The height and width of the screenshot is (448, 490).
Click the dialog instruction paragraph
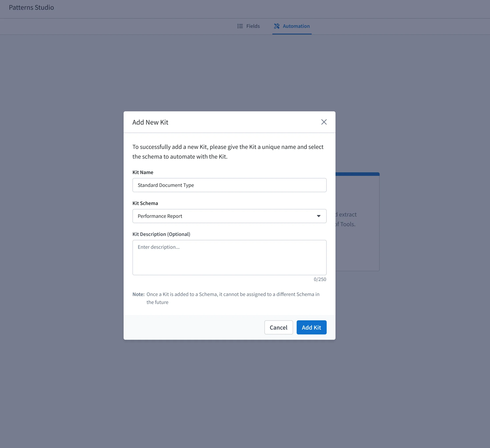pos(228,152)
